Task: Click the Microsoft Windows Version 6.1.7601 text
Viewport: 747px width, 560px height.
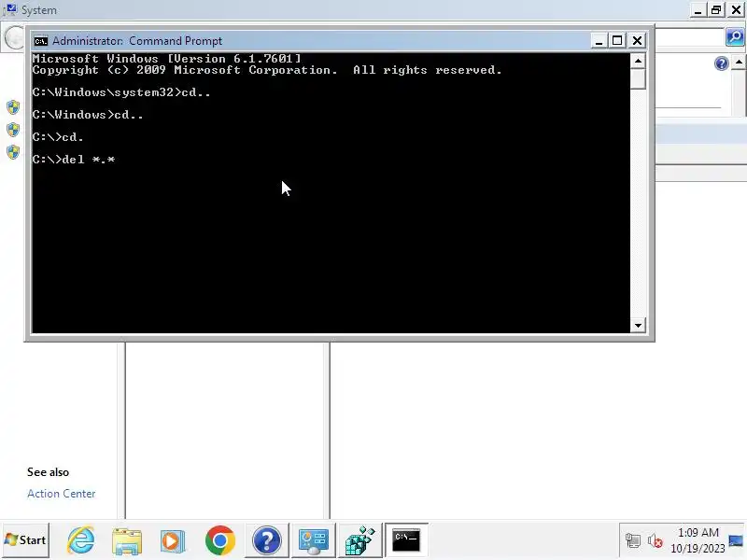Action: [167, 59]
